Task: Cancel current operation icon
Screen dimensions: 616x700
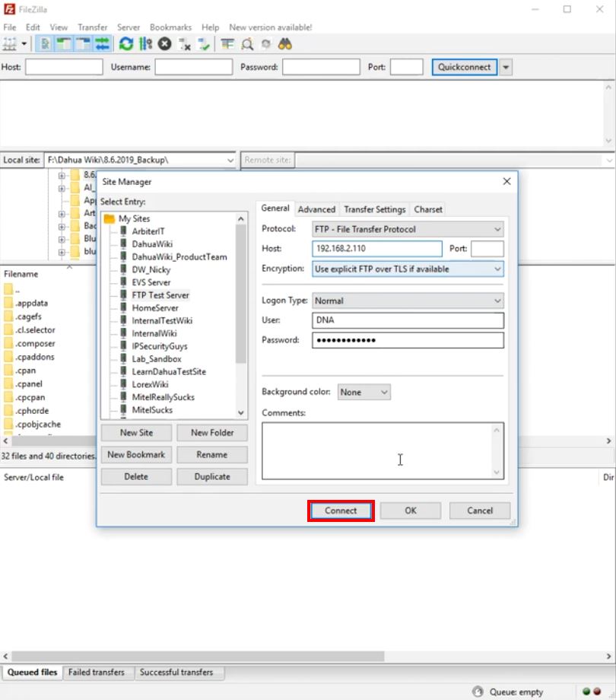Action: (164, 44)
